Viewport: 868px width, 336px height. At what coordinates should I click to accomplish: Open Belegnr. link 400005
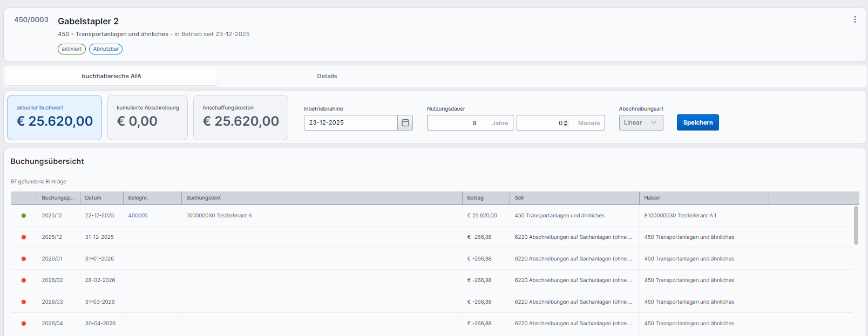tap(138, 216)
